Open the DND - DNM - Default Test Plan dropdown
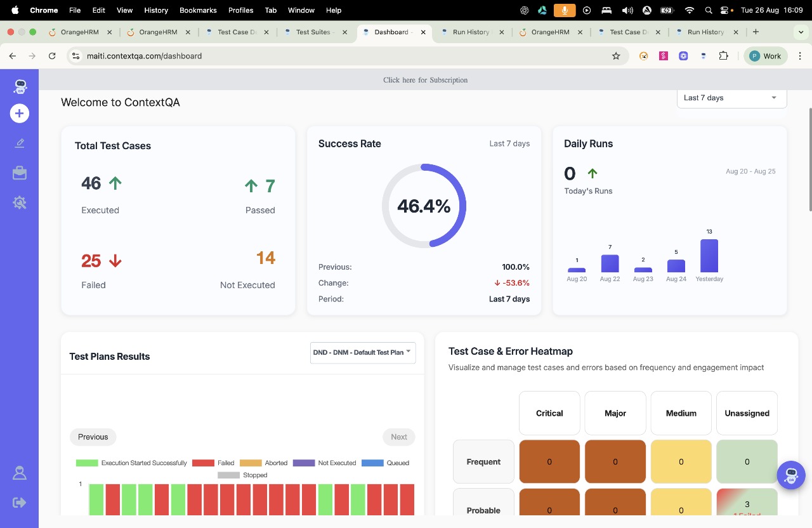812x528 pixels. (362, 352)
